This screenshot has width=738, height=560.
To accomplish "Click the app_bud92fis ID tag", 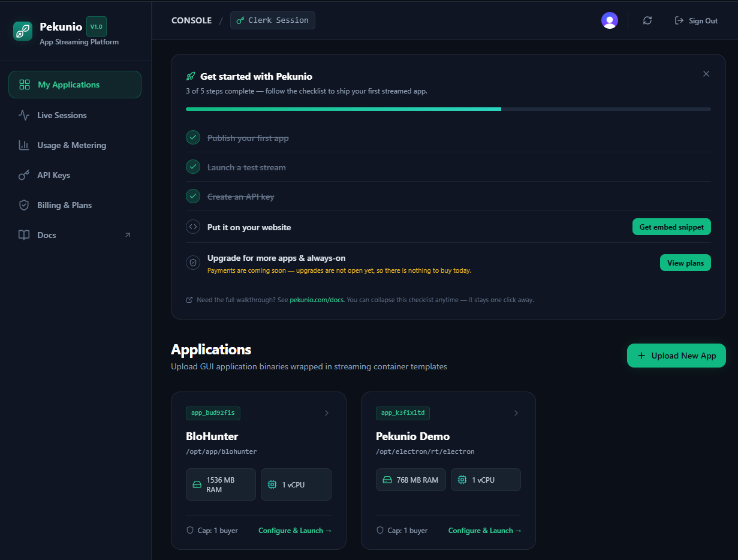I will pyautogui.click(x=213, y=413).
